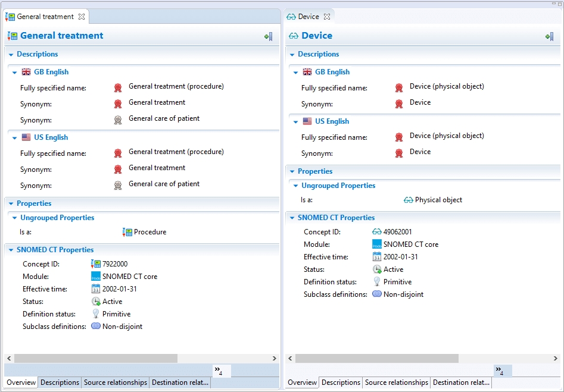Image resolution: width=564 pixels, height=392 pixels.
Task: Click the Primitive lightbulb icon in General treatment pane
Action: (x=96, y=313)
